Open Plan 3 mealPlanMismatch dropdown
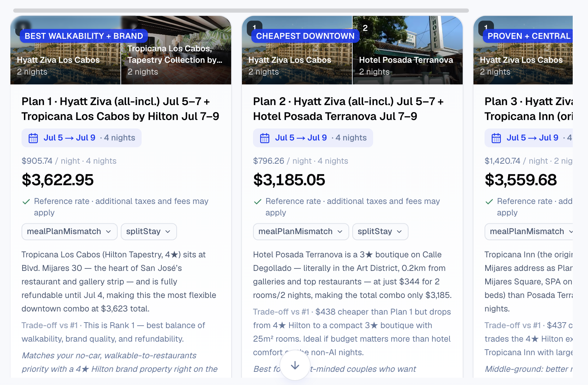The image size is (588, 385). tap(529, 232)
